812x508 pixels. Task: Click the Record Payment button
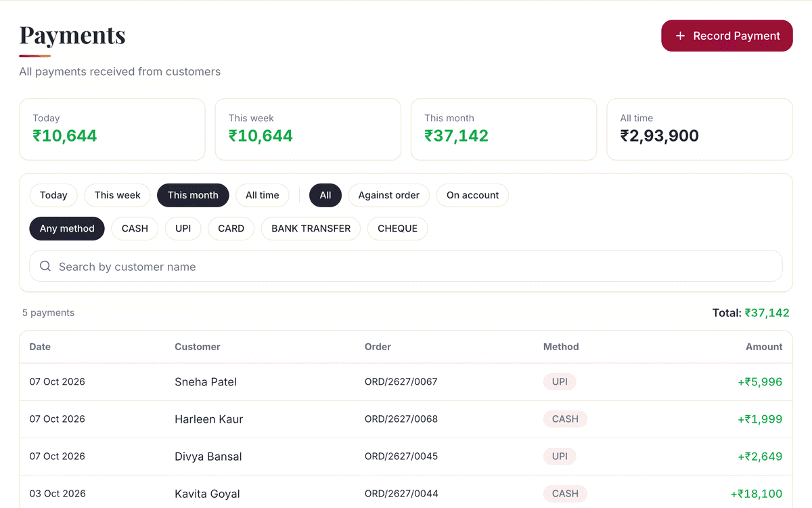(x=727, y=36)
